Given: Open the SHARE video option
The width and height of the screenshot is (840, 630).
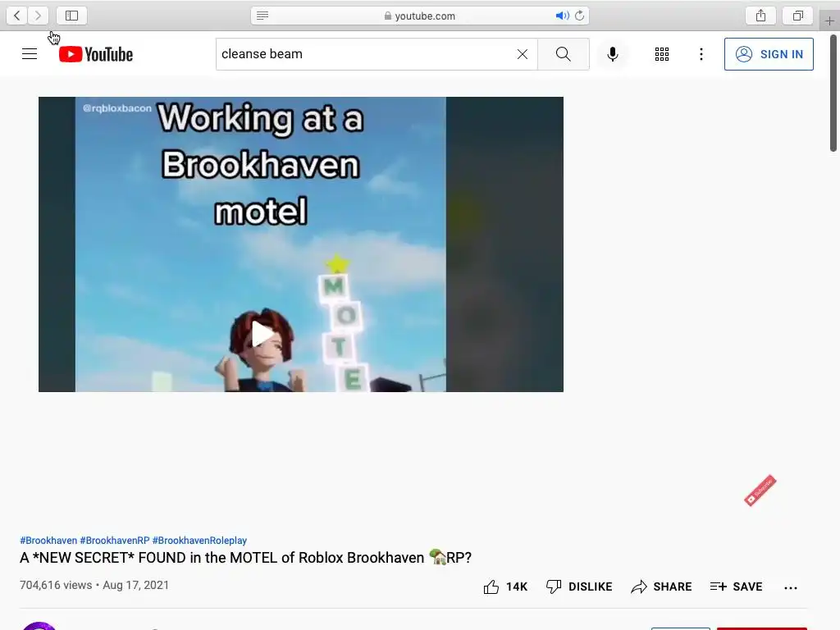Looking at the screenshot, I should [x=661, y=587].
